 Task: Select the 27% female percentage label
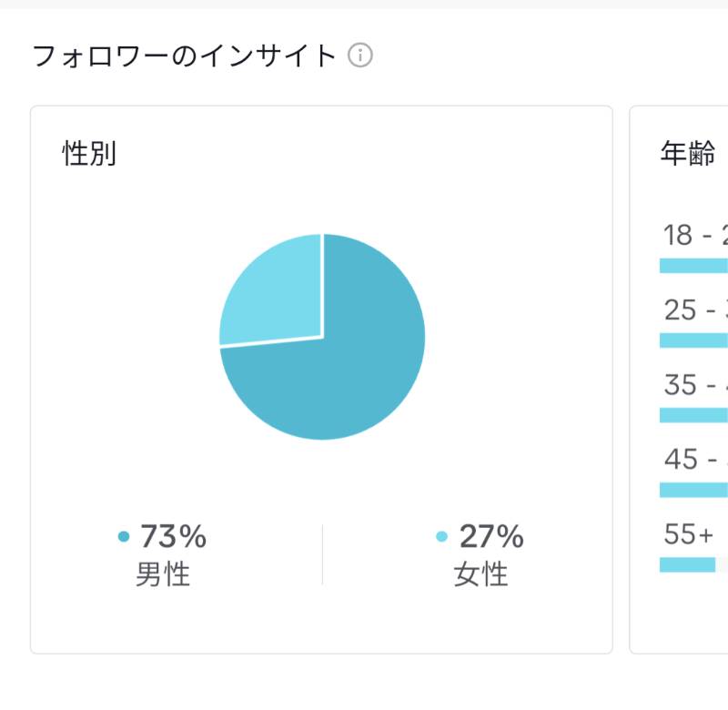click(x=491, y=536)
